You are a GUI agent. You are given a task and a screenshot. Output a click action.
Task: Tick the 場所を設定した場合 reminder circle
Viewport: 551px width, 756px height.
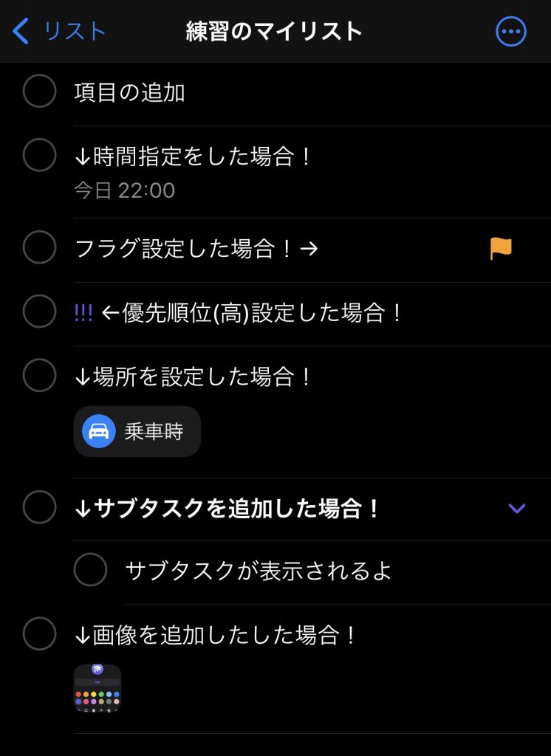click(40, 374)
